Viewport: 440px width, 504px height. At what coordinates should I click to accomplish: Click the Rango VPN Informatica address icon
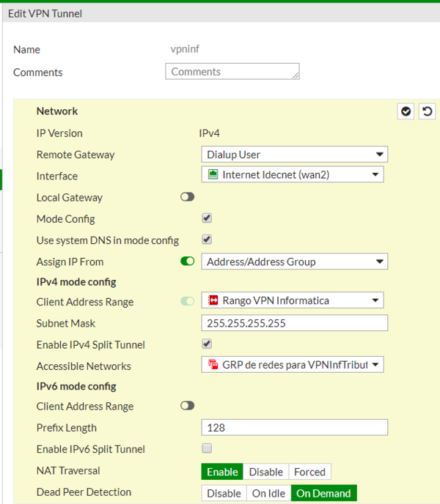[x=213, y=301]
